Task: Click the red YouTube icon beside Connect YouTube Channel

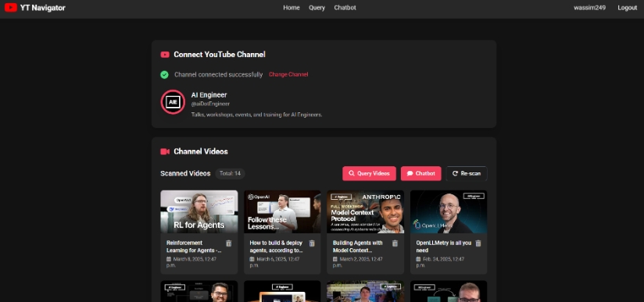Action: pos(165,55)
